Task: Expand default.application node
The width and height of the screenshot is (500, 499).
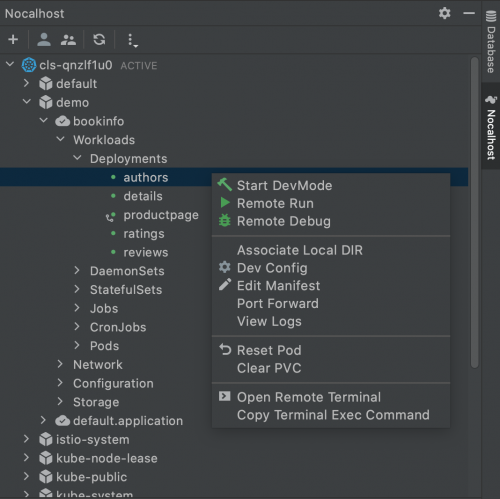Action: [43, 420]
